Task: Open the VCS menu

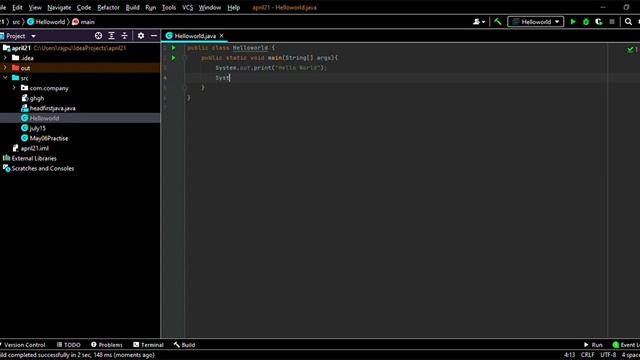Action: 187,7
